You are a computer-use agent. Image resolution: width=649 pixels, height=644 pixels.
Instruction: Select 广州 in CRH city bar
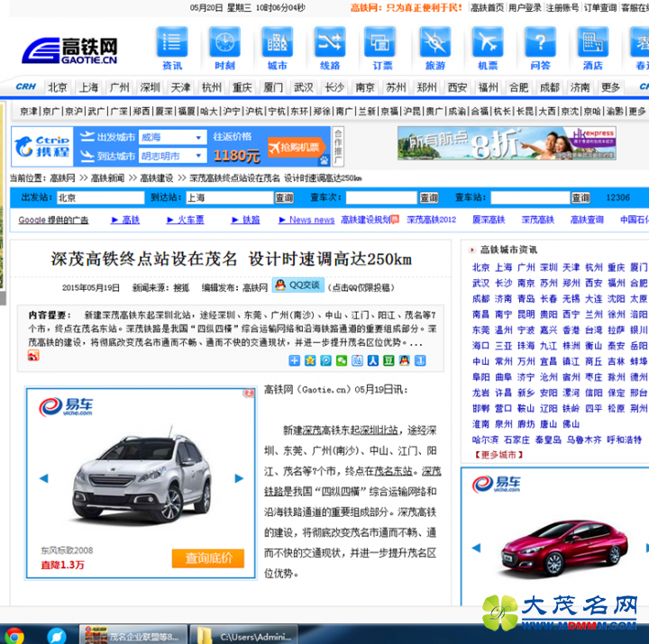pyautogui.click(x=119, y=87)
